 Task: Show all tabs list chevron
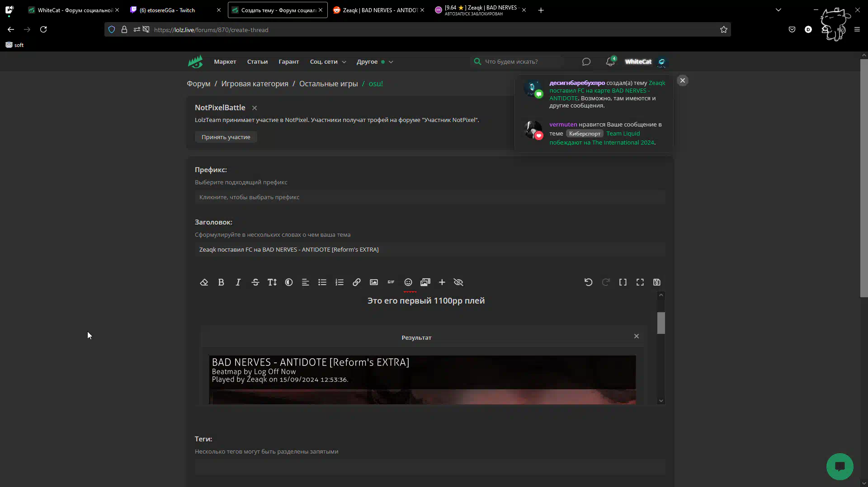click(x=778, y=10)
